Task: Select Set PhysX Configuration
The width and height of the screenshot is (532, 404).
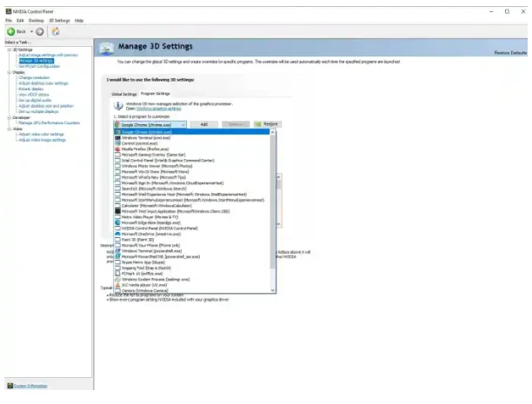Action: tap(39, 66)
